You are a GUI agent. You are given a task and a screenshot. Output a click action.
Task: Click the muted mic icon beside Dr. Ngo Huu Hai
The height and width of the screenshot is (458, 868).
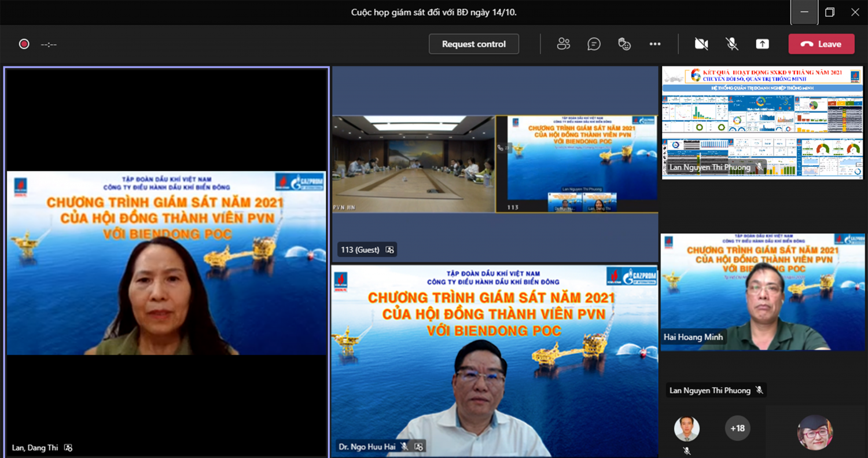(404, 446)
